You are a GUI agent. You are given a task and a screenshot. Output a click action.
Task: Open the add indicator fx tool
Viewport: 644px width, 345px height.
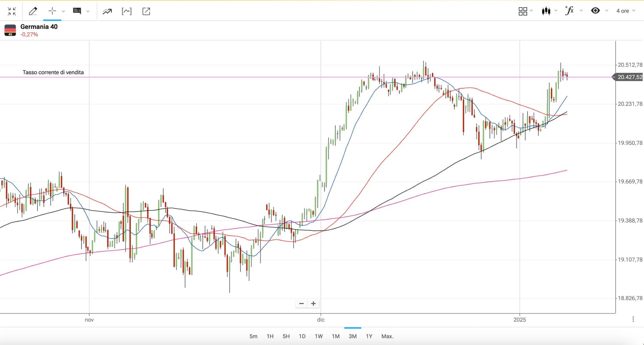(x=569, y=11)
